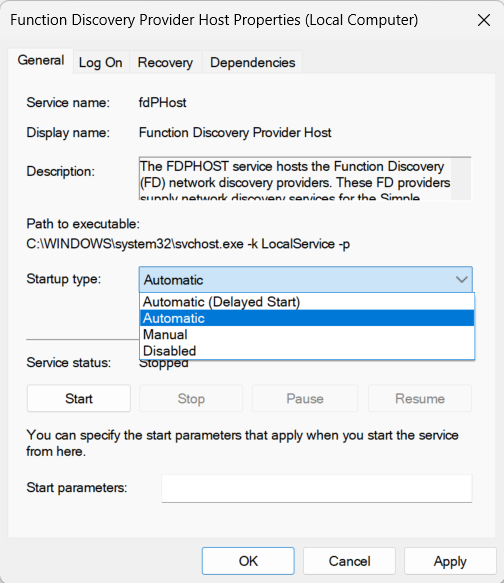Click the greyed-out Stop button

pos(191,399)
